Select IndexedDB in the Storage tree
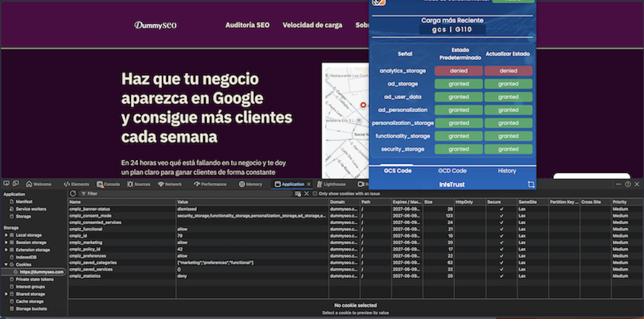Viewport: 644px width, 319px height. coord(26,257)
